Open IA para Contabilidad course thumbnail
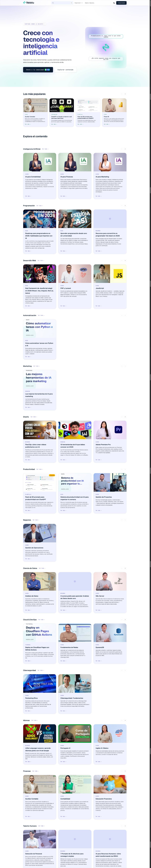Viewport: 151px width, 868px height. (x=40, y=162)
